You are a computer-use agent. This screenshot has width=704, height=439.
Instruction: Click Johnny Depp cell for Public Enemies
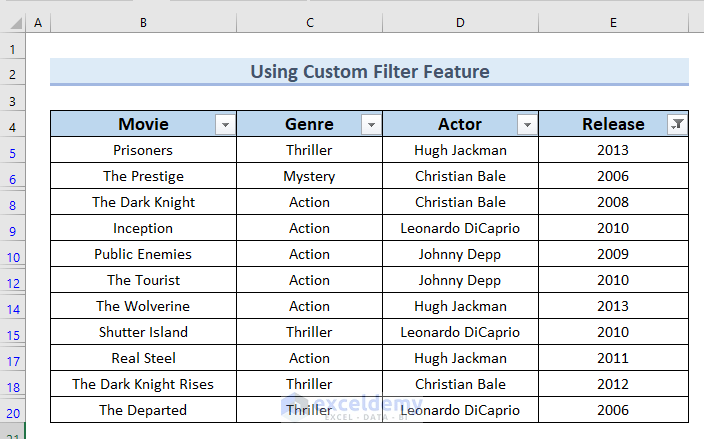click(x=460, y=255)
